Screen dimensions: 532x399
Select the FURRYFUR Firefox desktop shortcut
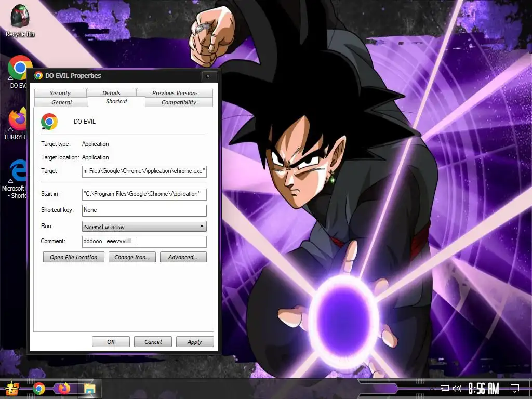pyautogui.click(x=15, y=124)
